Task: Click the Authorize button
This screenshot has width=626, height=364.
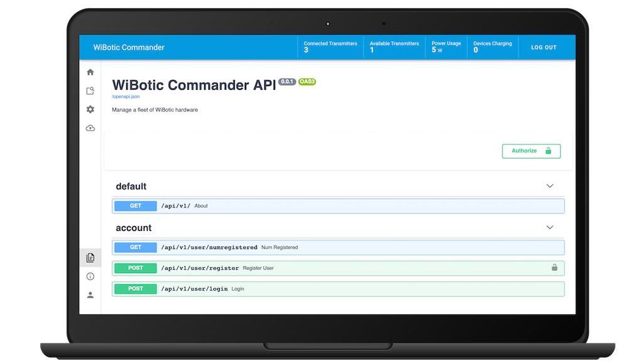Action: [x=531, y=151]
